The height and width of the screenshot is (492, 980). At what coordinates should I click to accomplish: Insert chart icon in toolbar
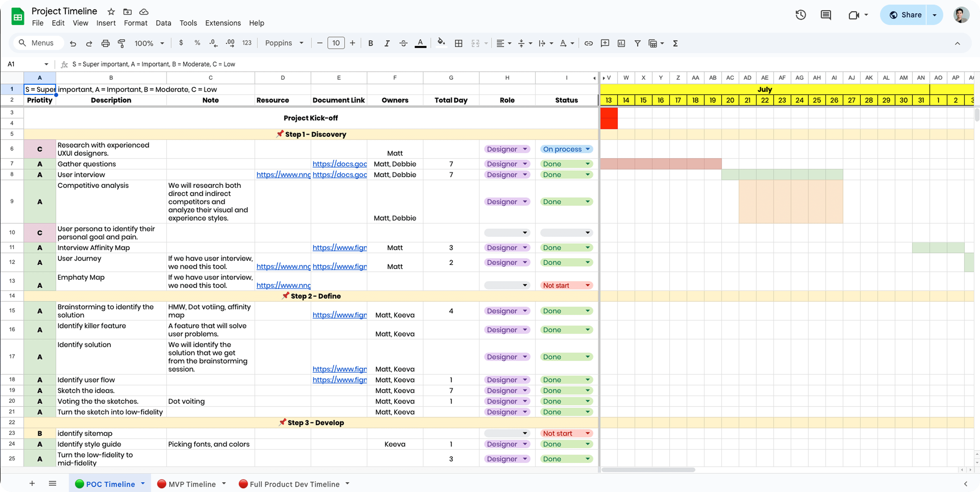point(621,43)
